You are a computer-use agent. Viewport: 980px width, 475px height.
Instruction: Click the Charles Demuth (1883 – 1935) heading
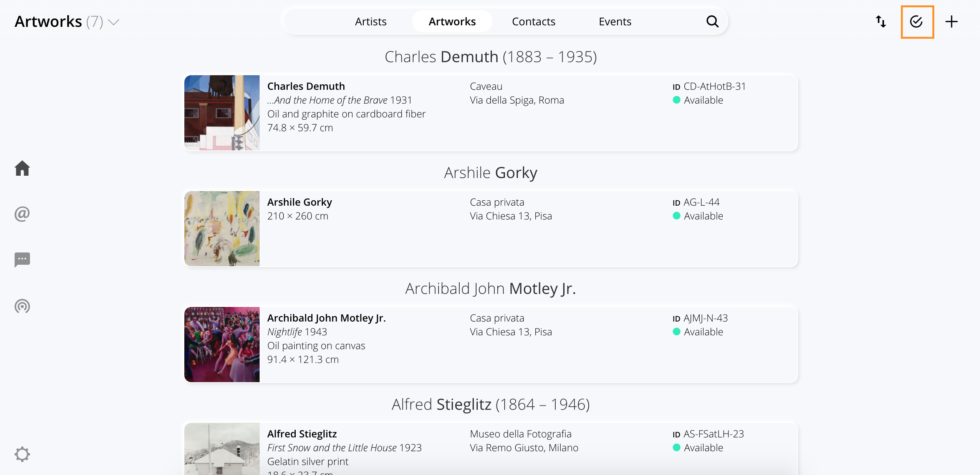tap(491, 57)
